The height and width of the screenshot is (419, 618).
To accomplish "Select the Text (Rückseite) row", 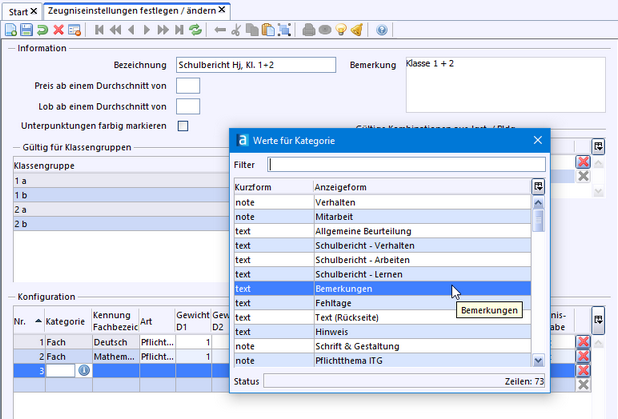I will pos(383,317).
